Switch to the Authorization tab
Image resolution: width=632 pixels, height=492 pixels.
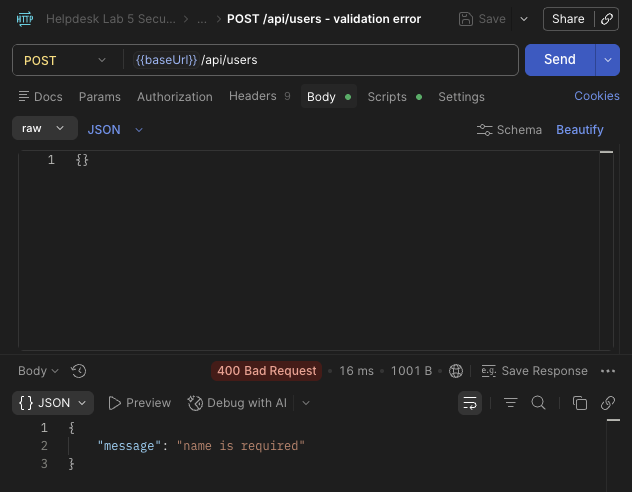[x=175, y=97]
